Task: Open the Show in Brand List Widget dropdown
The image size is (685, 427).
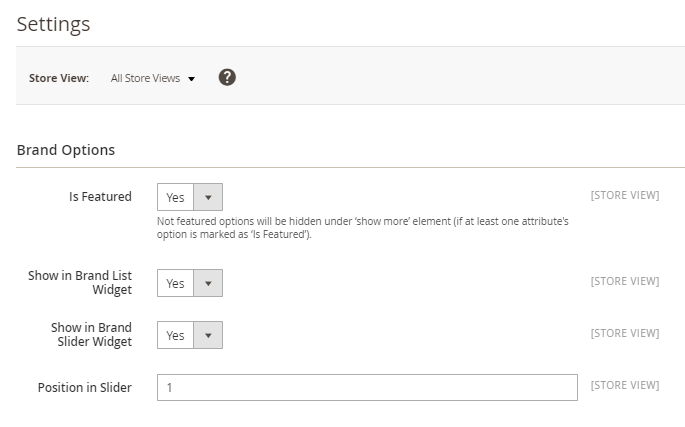Action: [190, 283]
